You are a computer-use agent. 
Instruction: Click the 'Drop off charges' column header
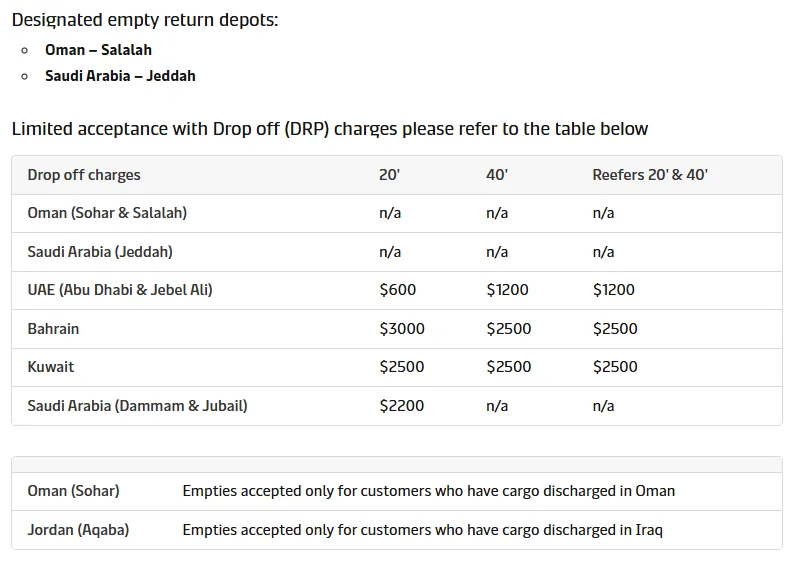tap(84, 175)
